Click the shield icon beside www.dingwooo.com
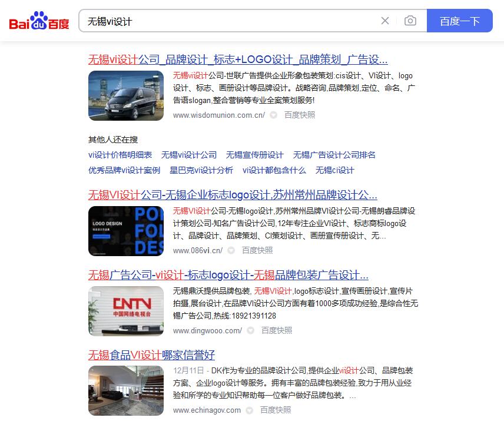The width and height of the screenshot is (504, 421). 251,330
